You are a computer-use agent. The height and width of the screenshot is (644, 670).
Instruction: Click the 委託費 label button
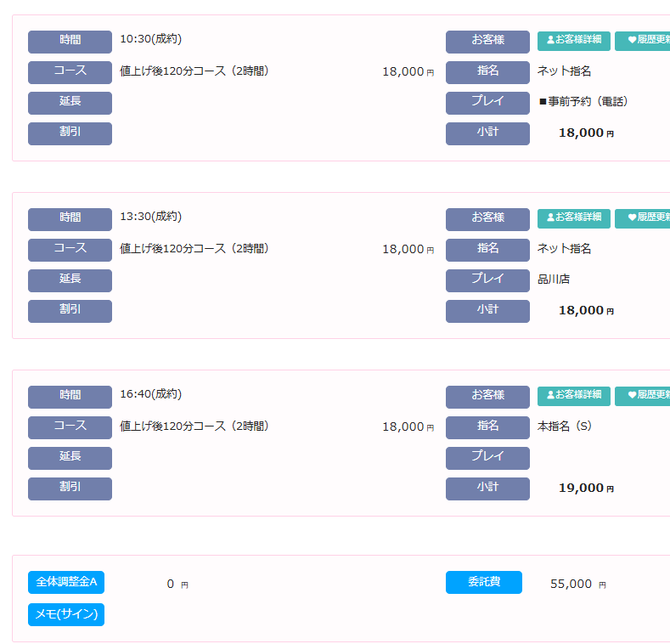(x=483, y=582)
